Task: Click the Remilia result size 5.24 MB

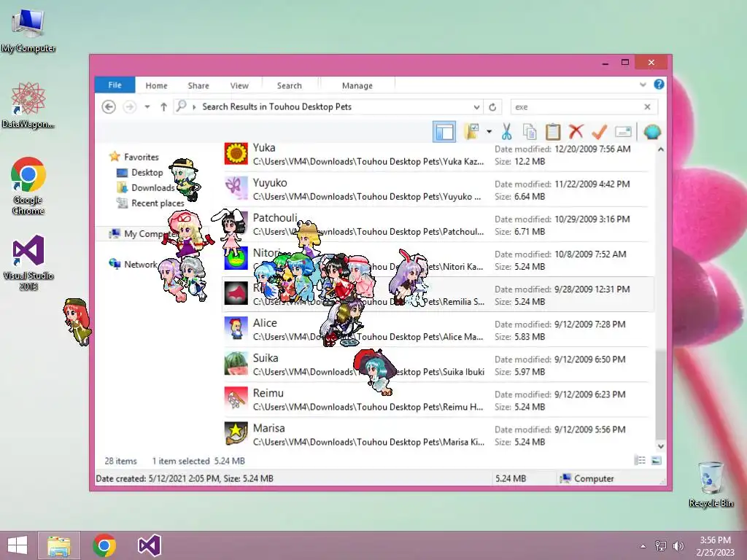Action: (x=530, y=301)
